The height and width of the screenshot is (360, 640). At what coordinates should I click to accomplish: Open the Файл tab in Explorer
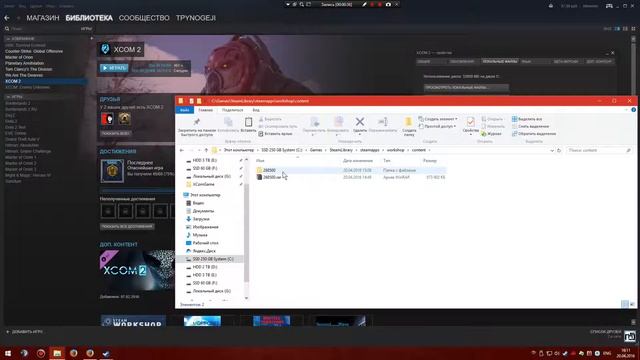click(184, 110)
